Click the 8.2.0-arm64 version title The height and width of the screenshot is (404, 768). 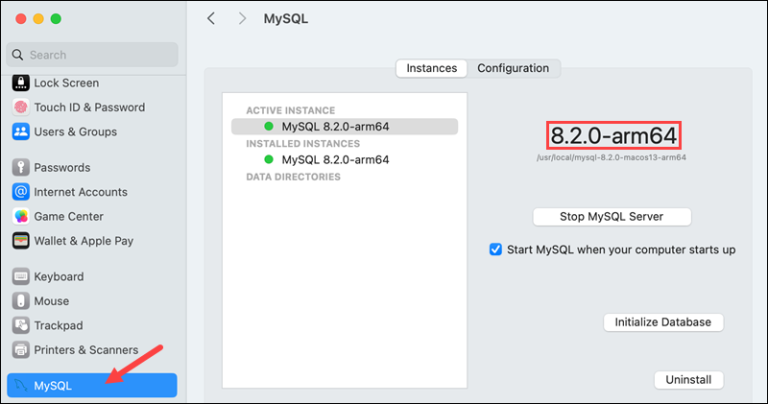click(x=613, y=136)
